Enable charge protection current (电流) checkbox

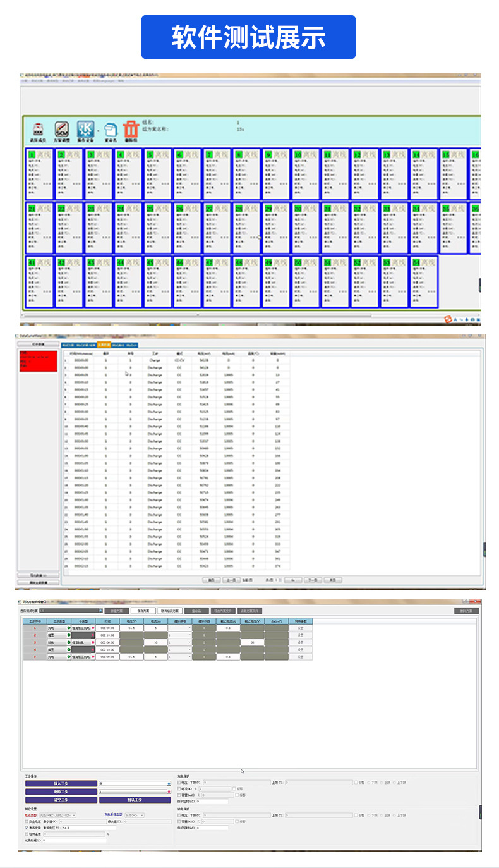point(179,789)
